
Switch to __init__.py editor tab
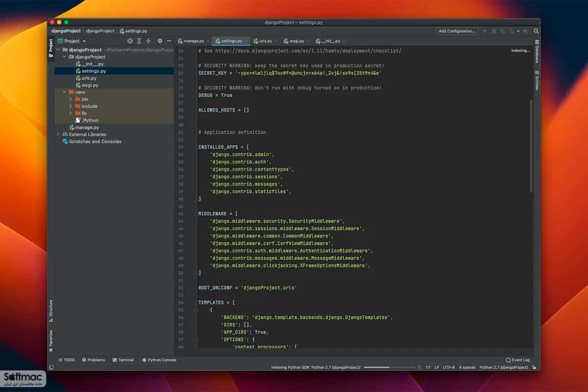tap(331, 41)
